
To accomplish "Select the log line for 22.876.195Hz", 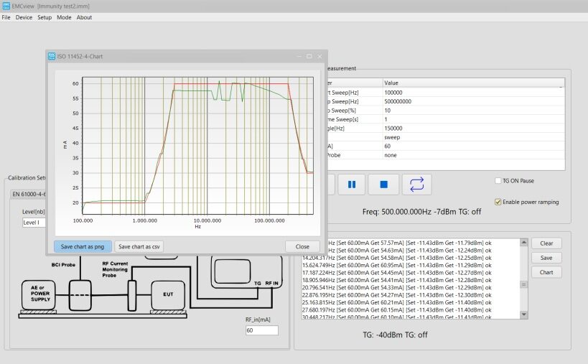I will point(397,295).
